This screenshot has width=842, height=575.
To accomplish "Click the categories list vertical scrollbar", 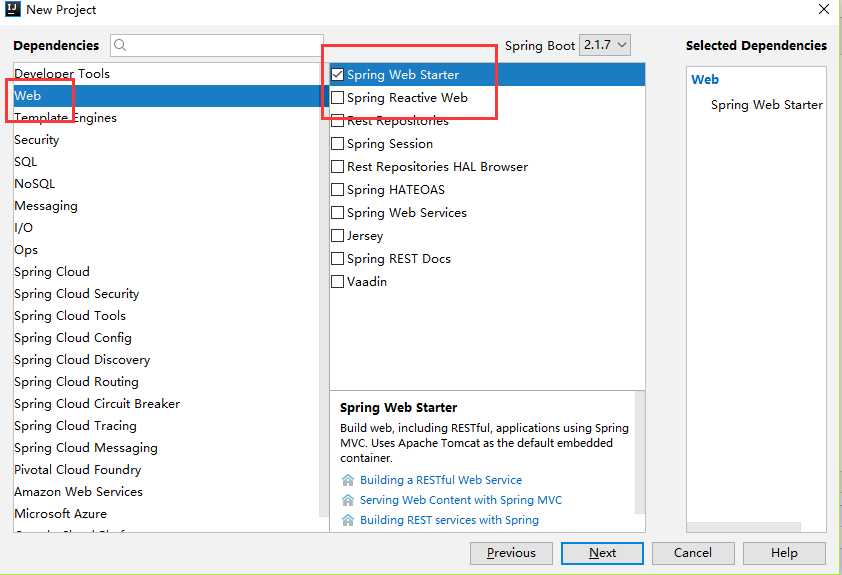I will click(x=324, y=290).
